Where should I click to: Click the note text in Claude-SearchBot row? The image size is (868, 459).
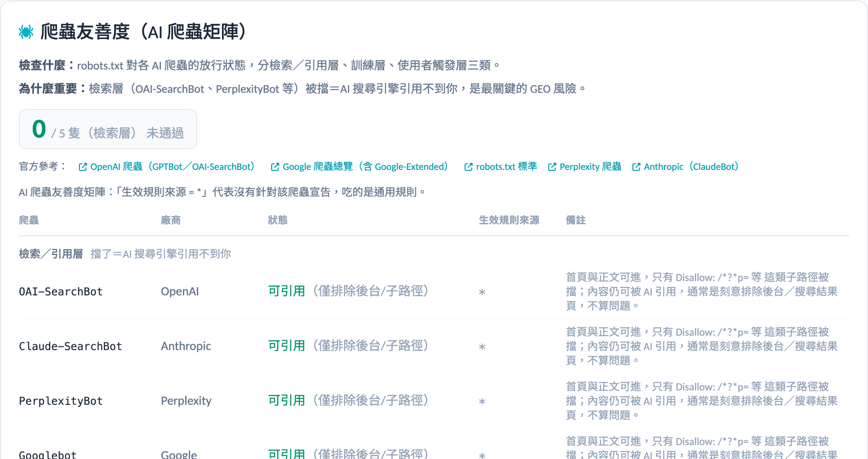[702, 346]
